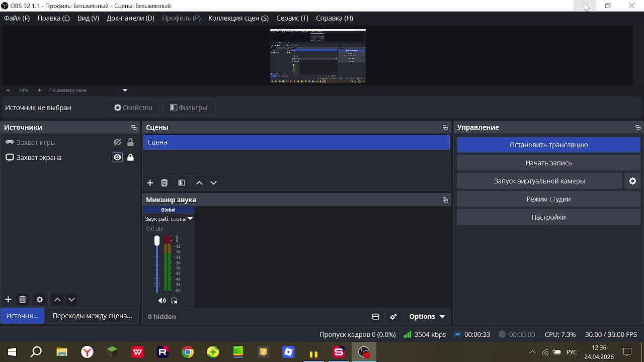644x362 pixels.
Task: Switch to Переходы между сценами tab
Action: 92,316
